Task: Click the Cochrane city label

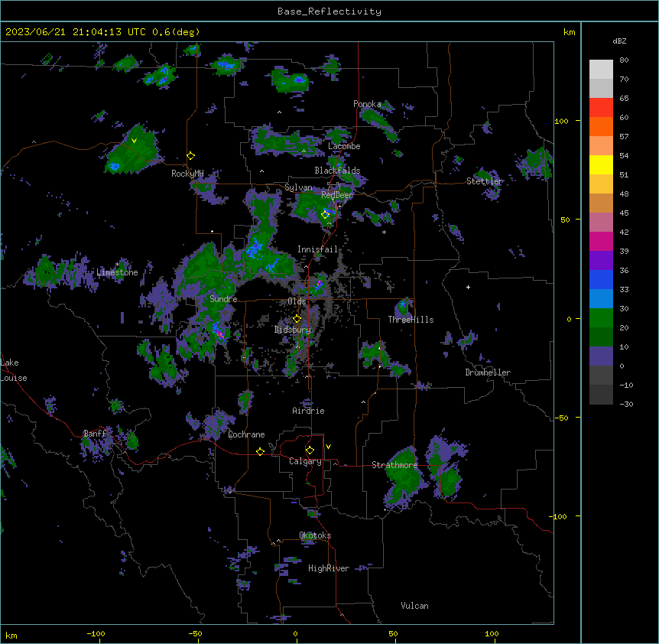Action: 246,434
